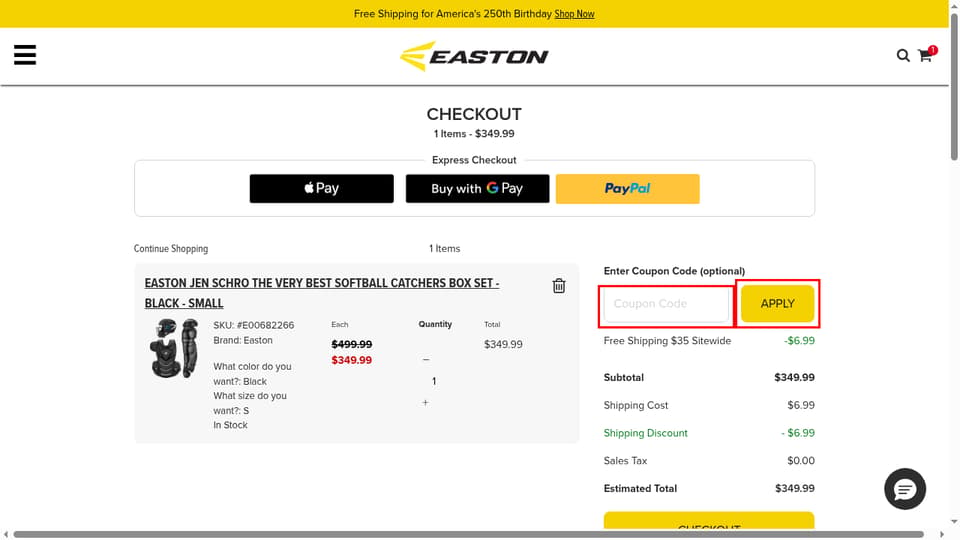Open the live chat bubble

coord(905,489)
